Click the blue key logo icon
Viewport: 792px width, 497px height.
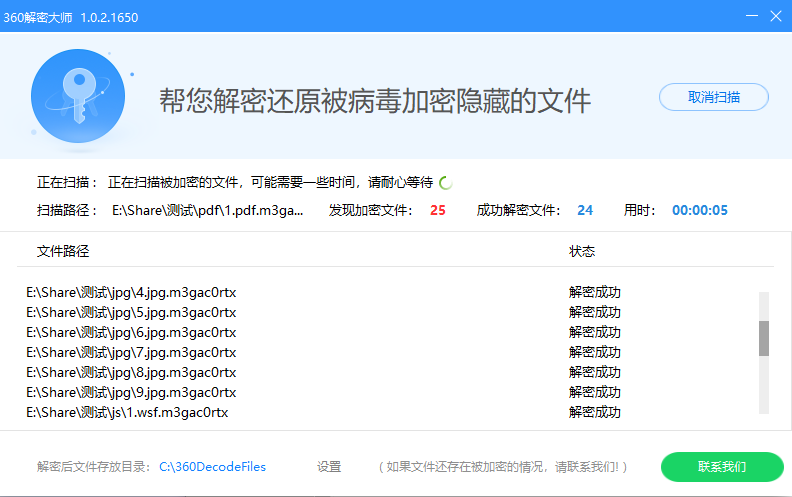coord(78,96)
